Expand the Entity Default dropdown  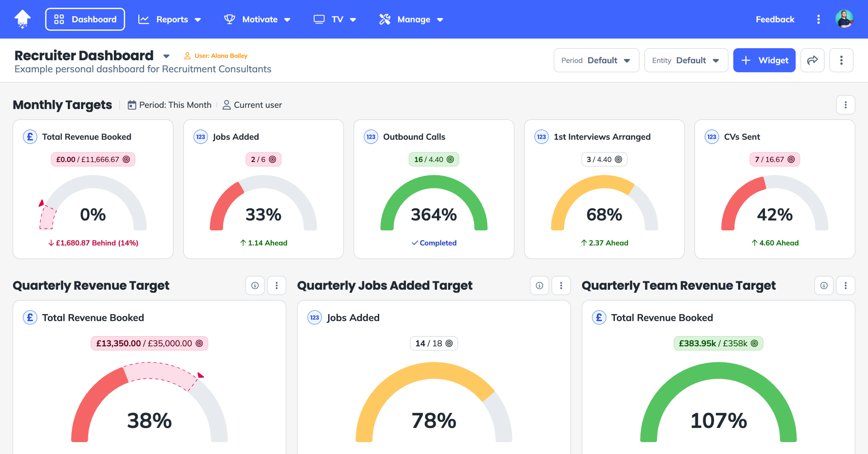[x=686, y=60]
